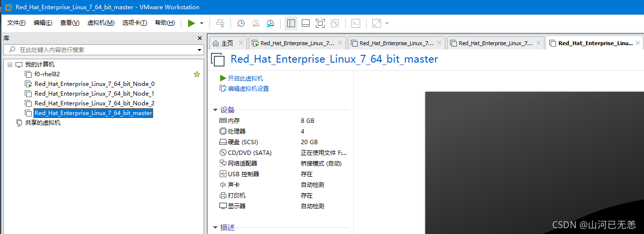
Task: Open the 文件(F) menu
Action: (x=16, y=23)
